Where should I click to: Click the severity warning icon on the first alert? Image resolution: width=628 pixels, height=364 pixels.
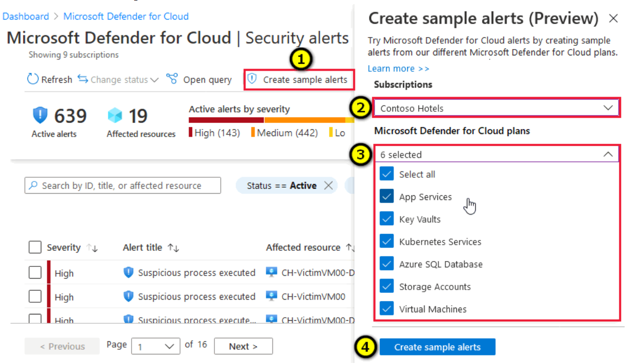[x=128, y=273]
